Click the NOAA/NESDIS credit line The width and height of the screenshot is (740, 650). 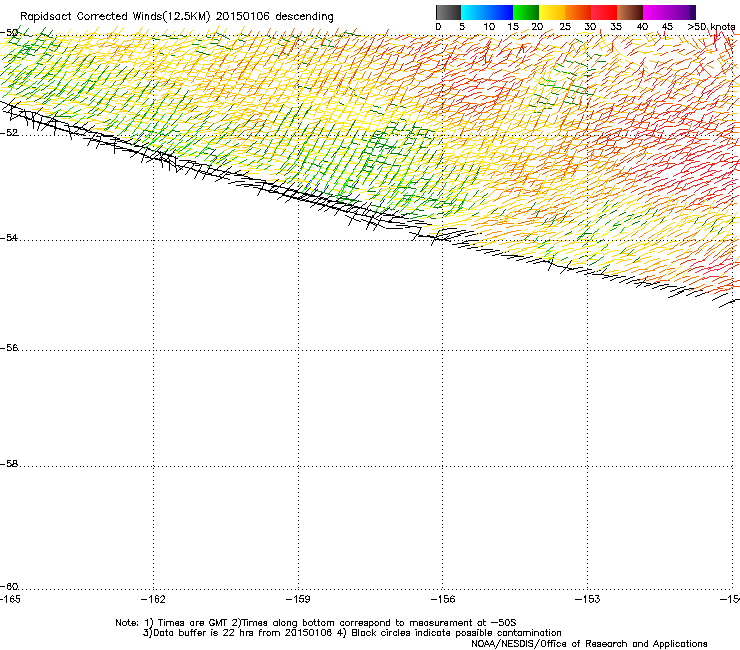[x=589, y=644]
